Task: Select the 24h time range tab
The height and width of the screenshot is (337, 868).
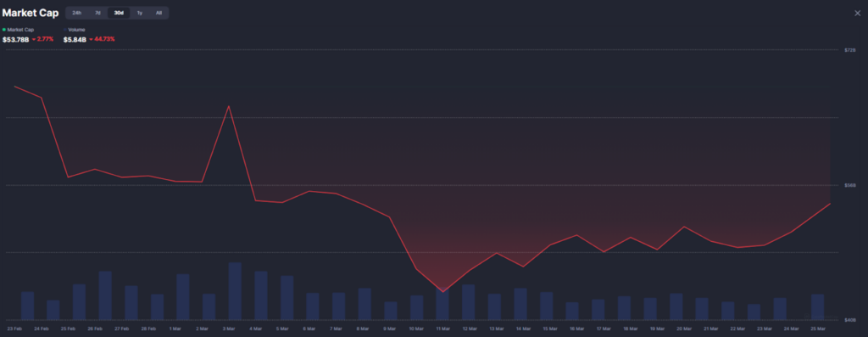Action: click(77, 13)
